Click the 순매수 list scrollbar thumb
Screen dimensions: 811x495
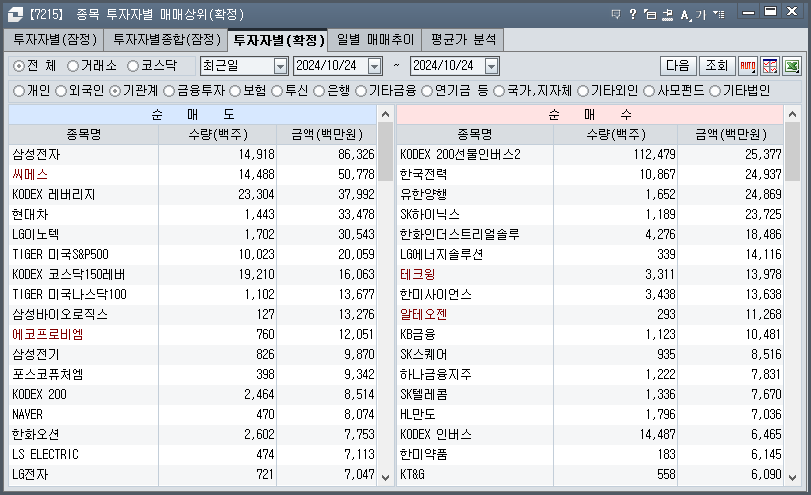[792, 152]
